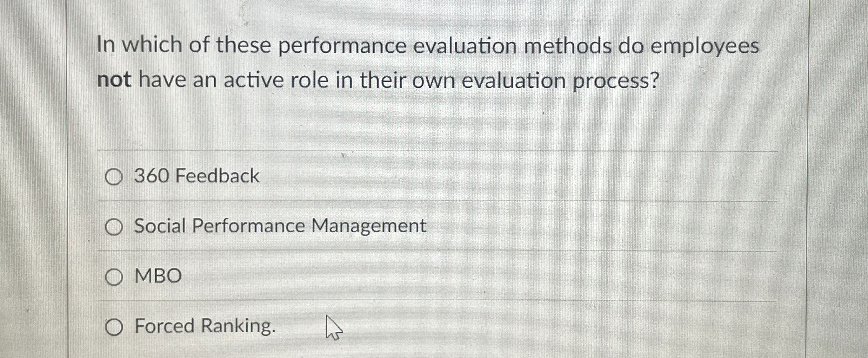
Task: Click the word 'employees' in the question
Action: [x=705, y=46]
